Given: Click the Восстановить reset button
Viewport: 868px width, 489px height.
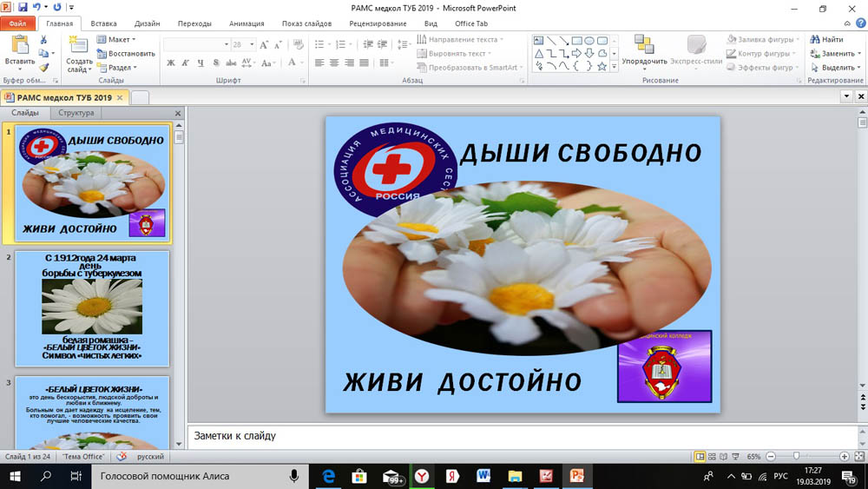Looking at the screenshot, I should pos(126,54).
